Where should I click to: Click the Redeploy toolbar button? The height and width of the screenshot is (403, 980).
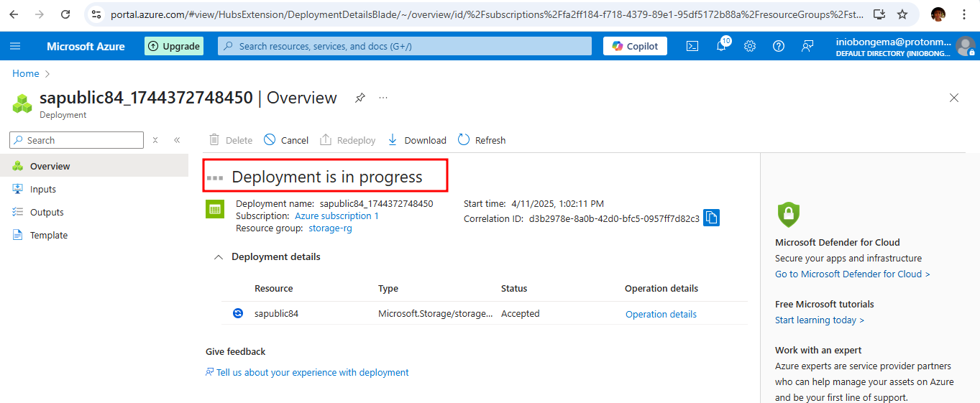click(x=348, y=140)
